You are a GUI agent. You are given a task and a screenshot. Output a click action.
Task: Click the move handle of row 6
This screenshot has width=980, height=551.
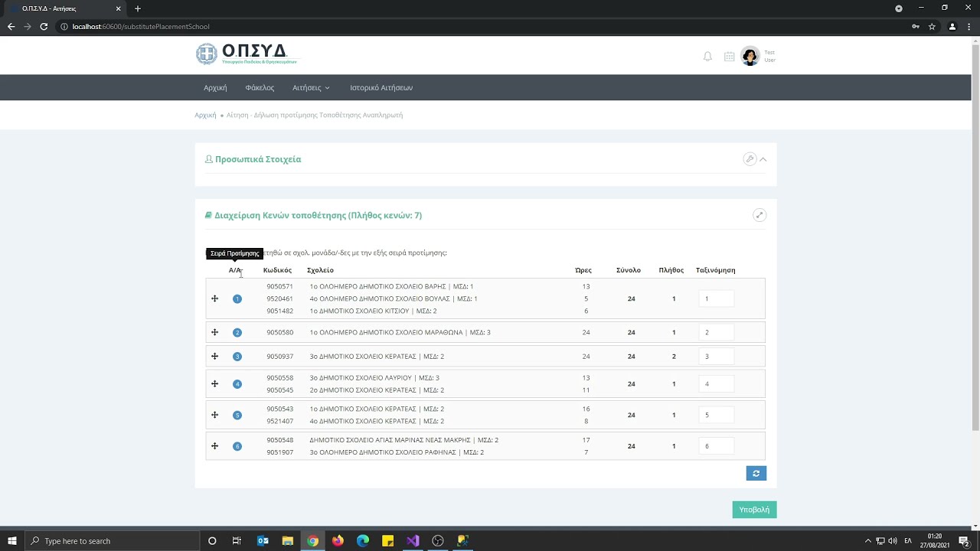(215, 445)
